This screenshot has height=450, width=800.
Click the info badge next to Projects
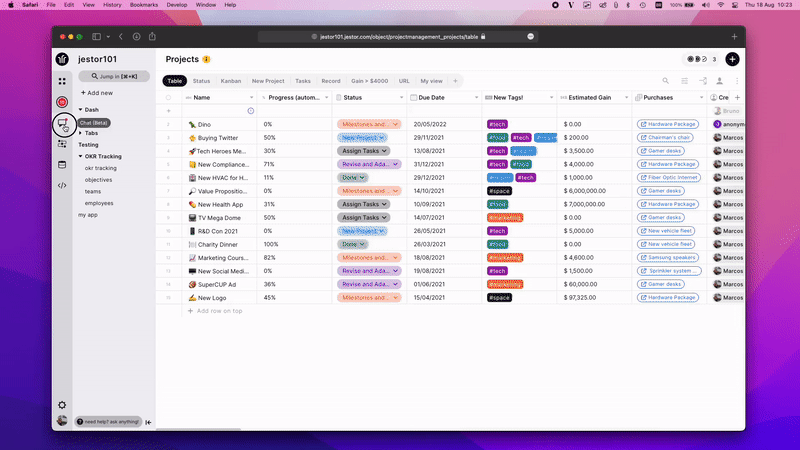pos(207,59)
